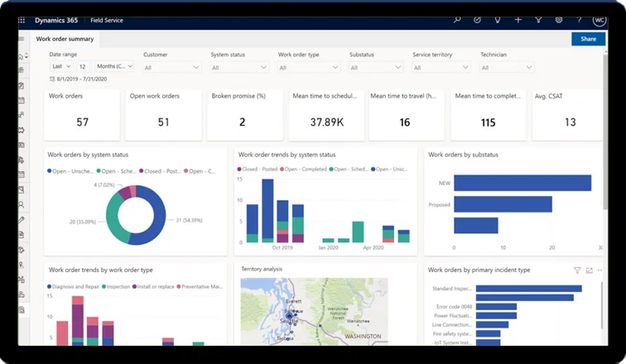This screenshot has height=364, width=626.
Task: Toggle 'Preventative Mai...' legend item
Action: [200, 287]
